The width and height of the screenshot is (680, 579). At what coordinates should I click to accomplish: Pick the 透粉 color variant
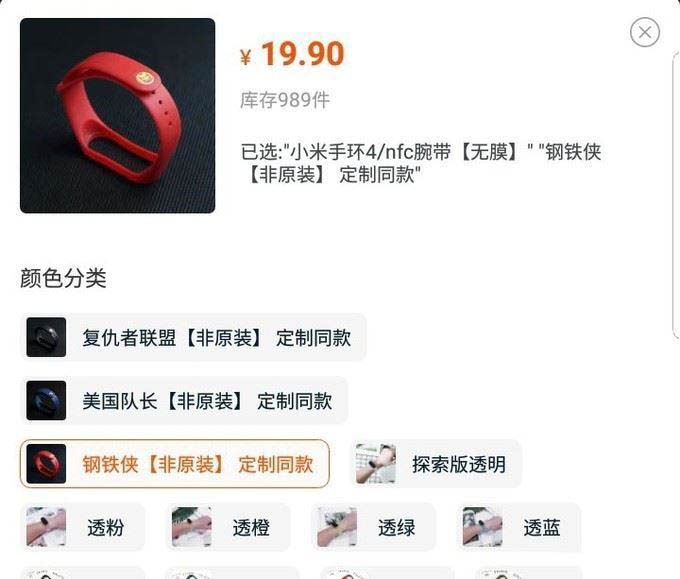[x=82, y=527]
